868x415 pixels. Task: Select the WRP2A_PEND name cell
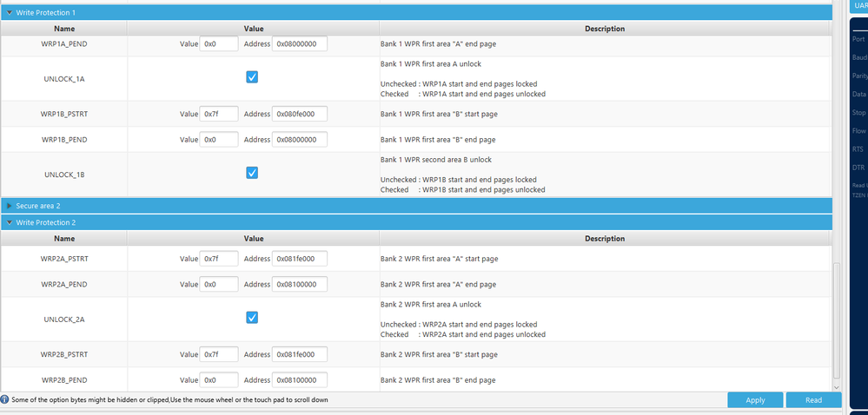(64, 285)
